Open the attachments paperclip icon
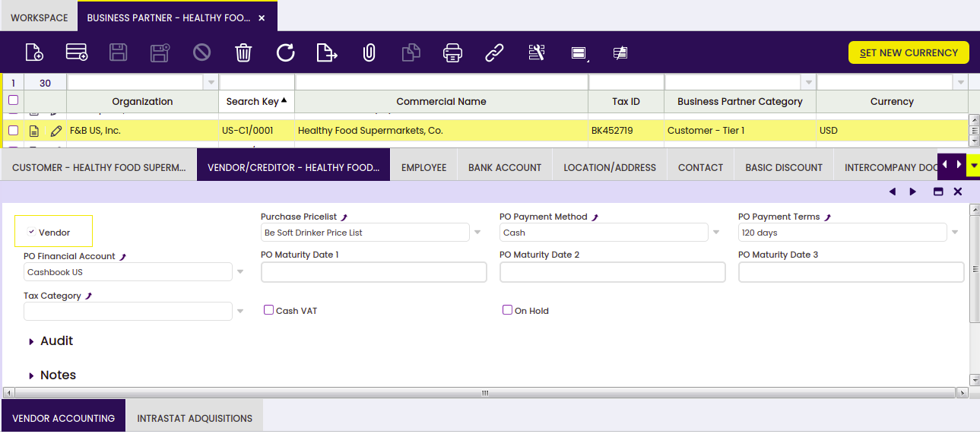 pos(369,52)
